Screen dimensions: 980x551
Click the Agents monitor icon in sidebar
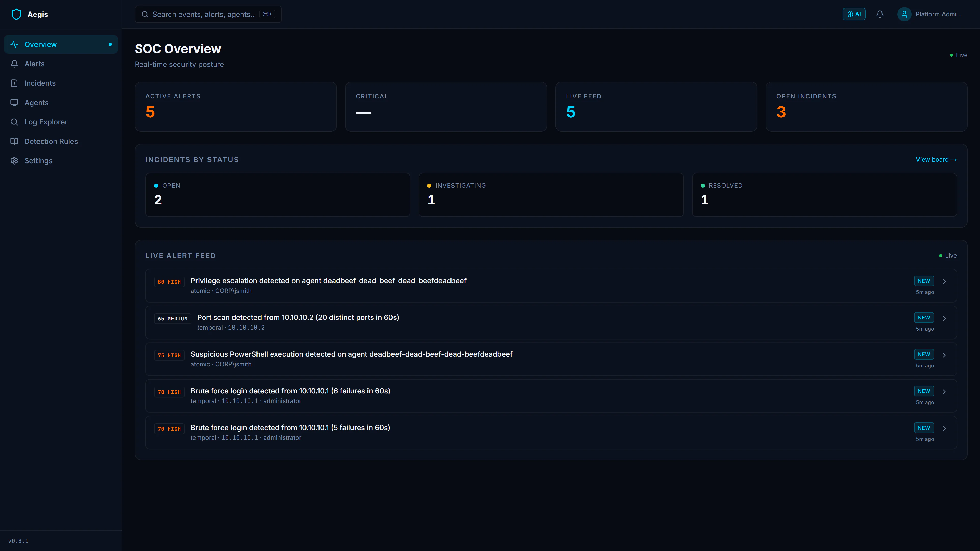click(x=15, y=103)
